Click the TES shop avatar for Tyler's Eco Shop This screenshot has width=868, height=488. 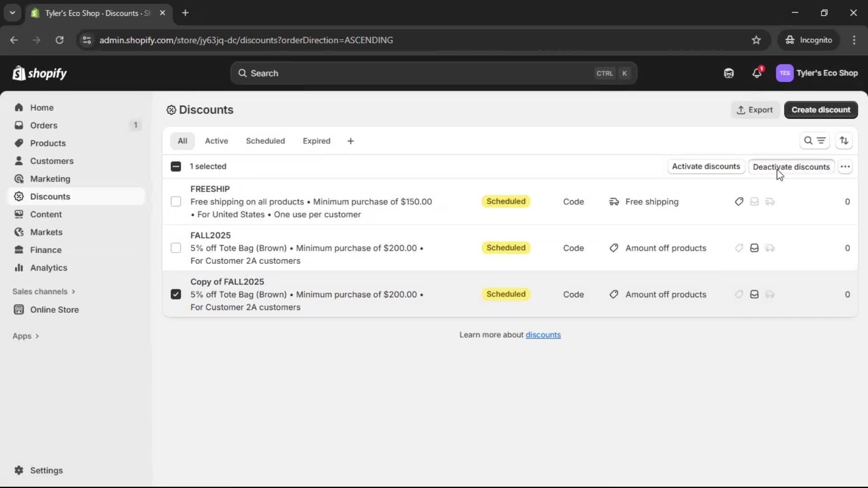pos(785,73)
